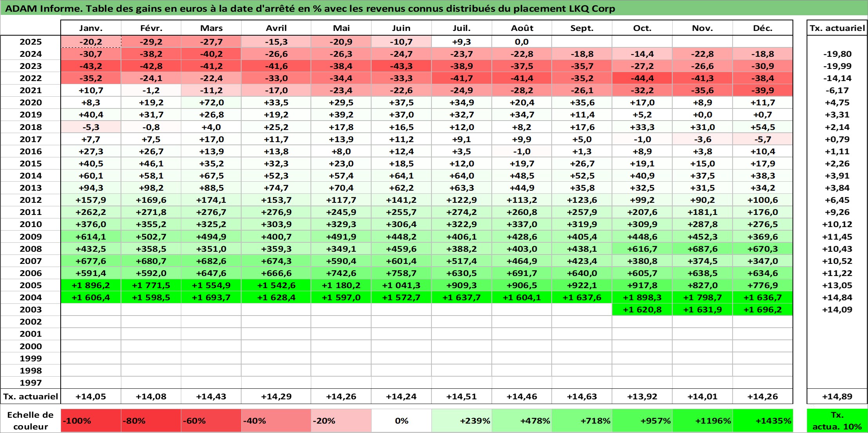
Task: Click cell +0,0 in November 2019
Action: (702, 115)
